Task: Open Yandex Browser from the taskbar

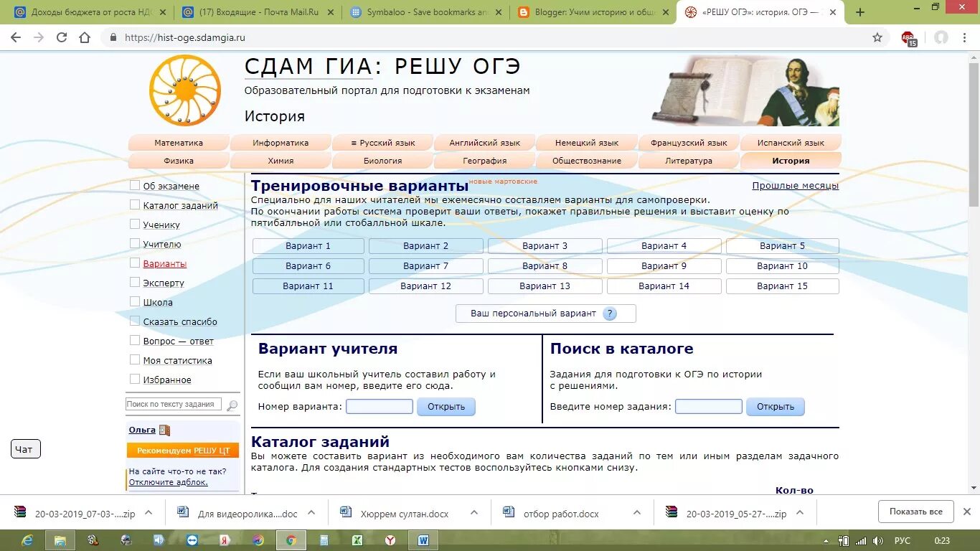Action: click(390, 540)
